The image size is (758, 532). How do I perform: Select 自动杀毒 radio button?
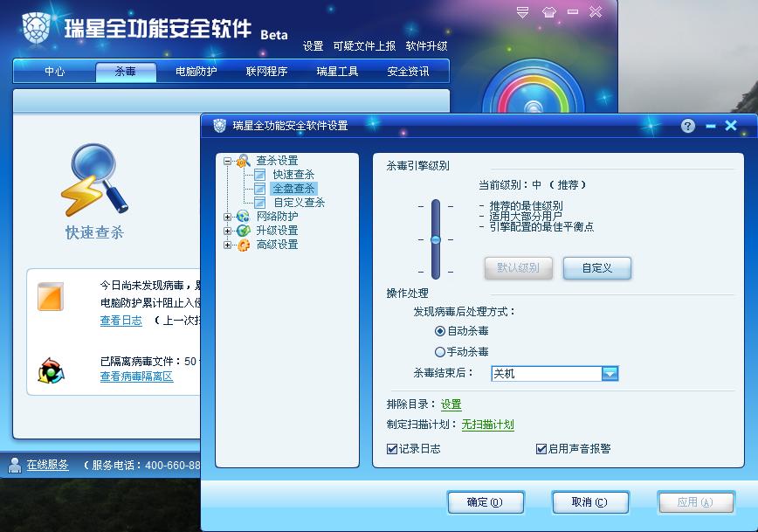point(440,331)
